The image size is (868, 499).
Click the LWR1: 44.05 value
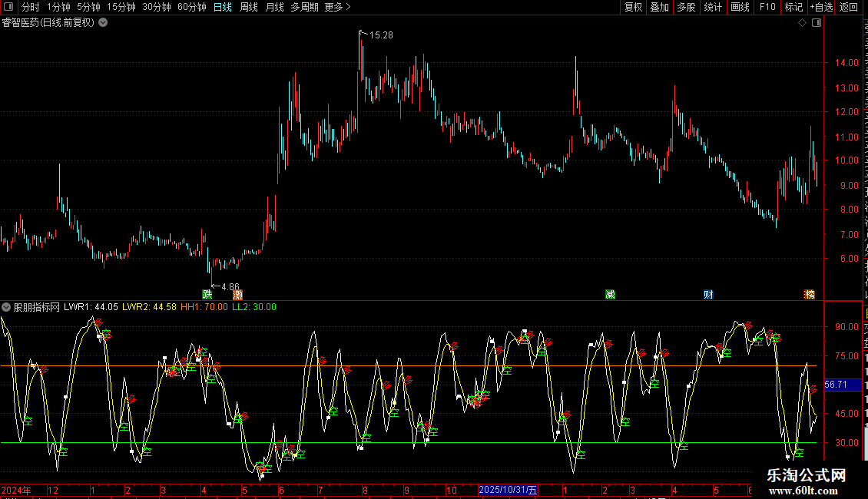(x=91, y=307)
